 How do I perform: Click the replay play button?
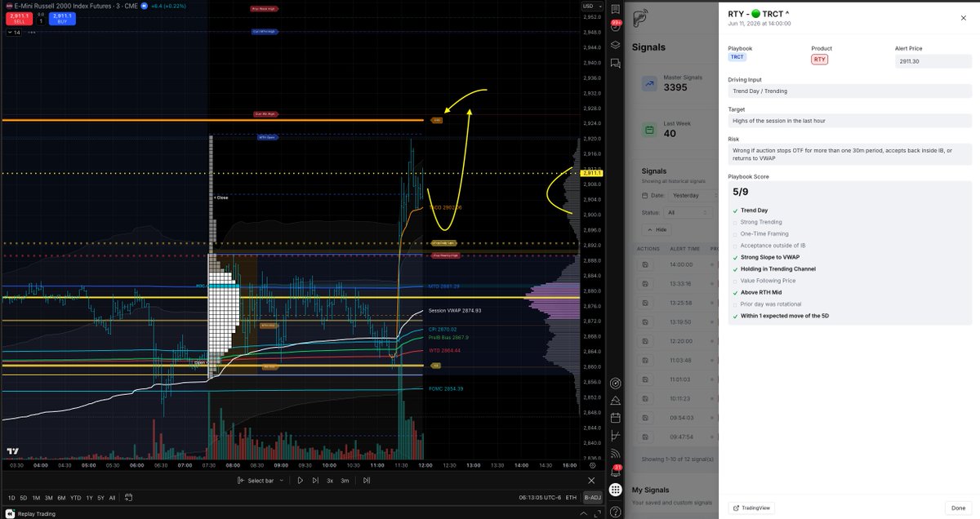pyautogui.click(x=300, y=481)
